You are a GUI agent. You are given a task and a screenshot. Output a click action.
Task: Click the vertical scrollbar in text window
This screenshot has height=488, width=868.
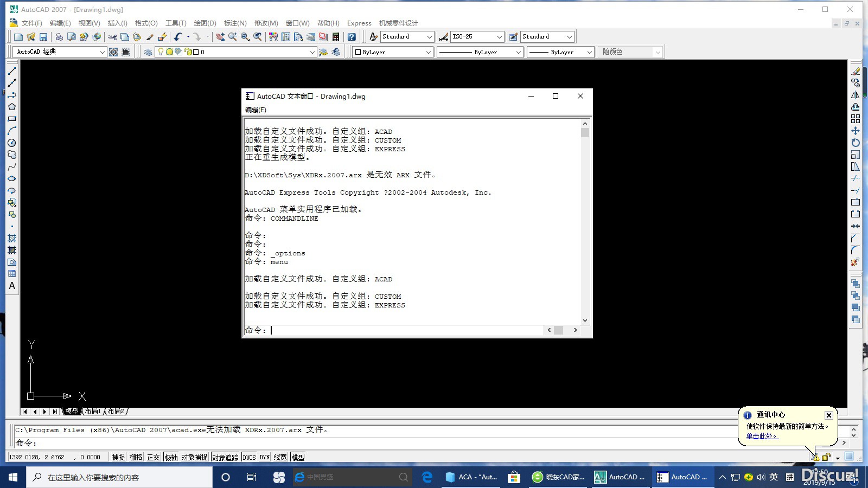pyautogui.click(x=585, y=221)
